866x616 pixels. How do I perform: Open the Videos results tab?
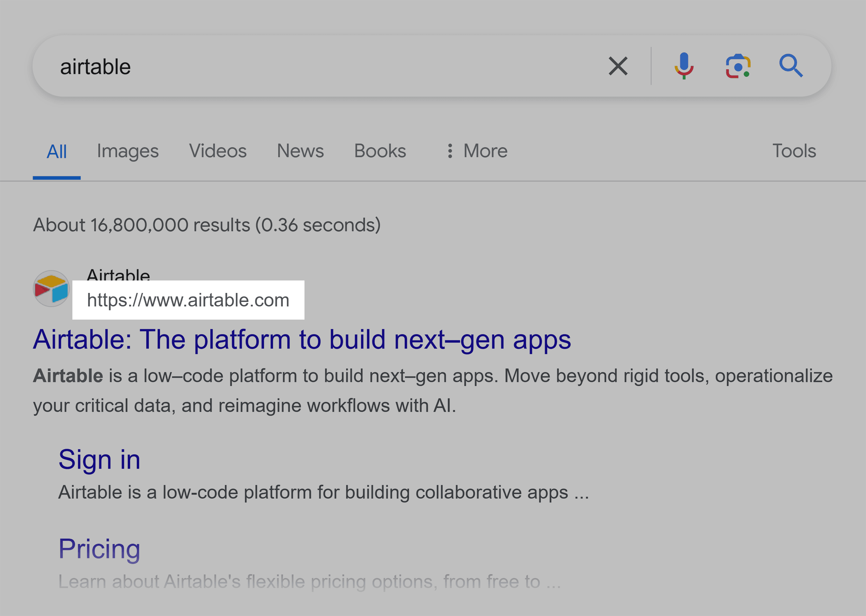click(x=218, y=151)
